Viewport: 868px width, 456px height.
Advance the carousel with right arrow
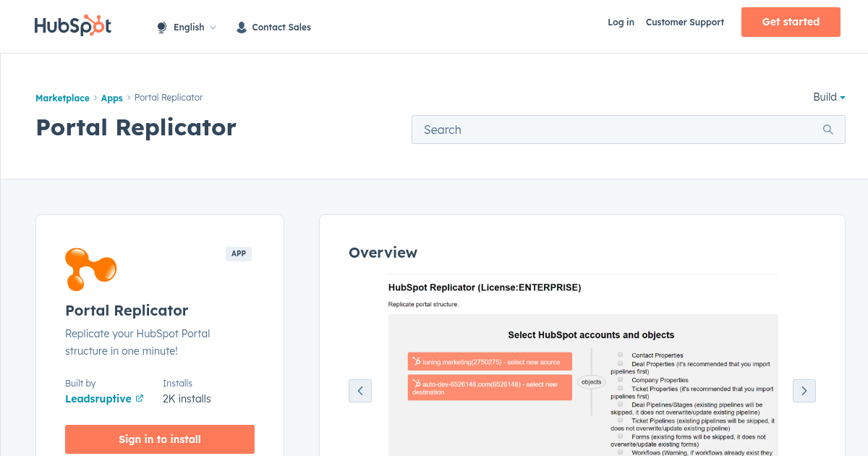pos(804,390)
